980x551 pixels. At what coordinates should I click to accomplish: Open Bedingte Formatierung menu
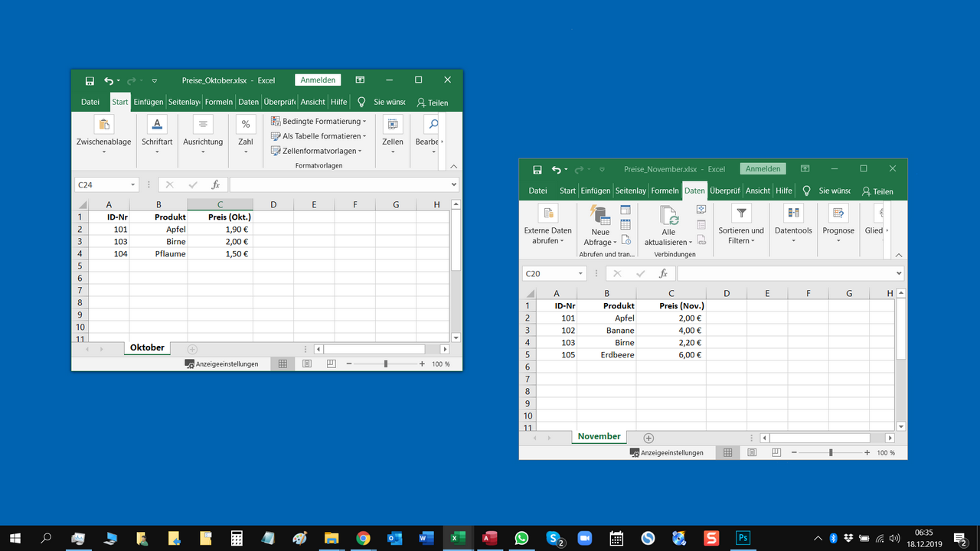[x=318, y=121]
